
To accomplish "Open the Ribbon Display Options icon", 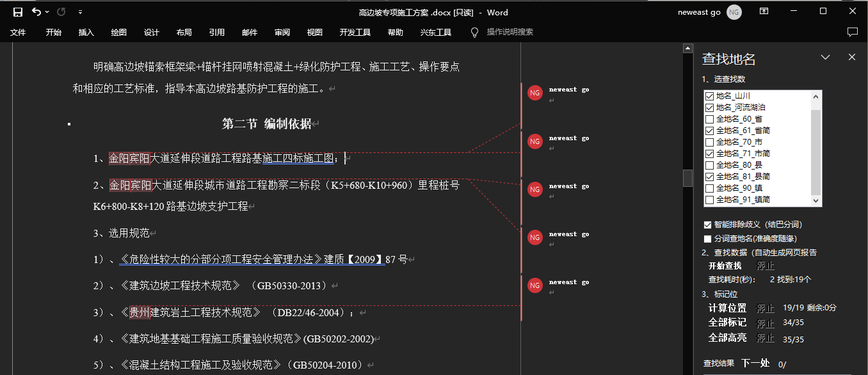I will [764, 12].
